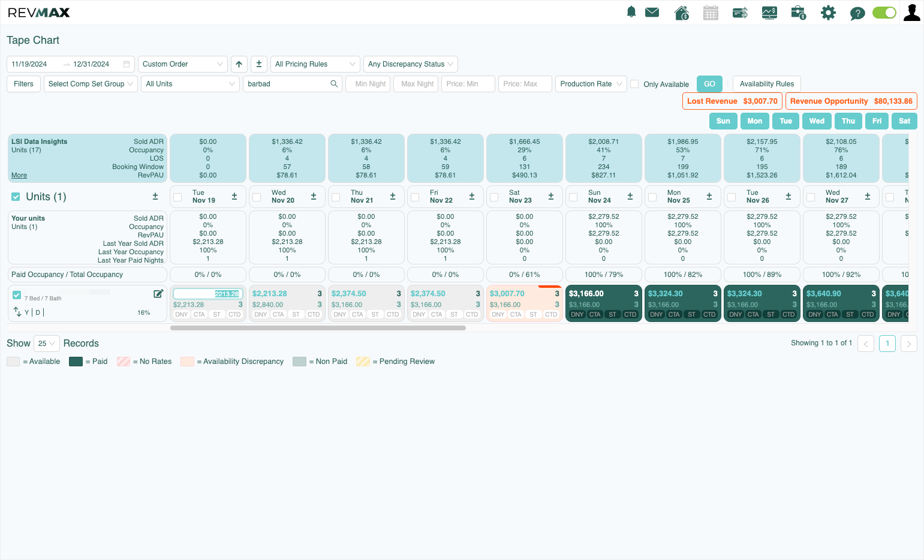Open settings gear icon
Screen dimensions: 924x560
[828, 13]
